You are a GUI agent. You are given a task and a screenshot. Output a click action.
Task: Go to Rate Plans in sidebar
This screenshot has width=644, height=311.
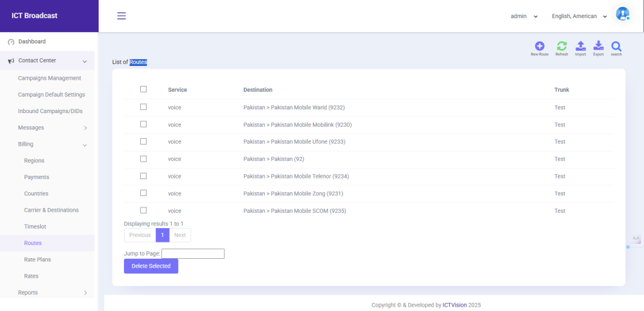38,259
